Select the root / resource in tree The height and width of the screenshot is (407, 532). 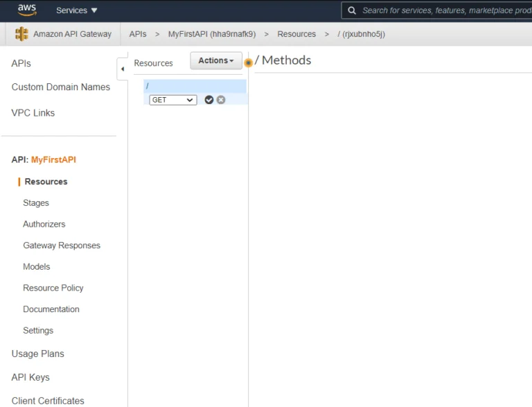(195, 86)
